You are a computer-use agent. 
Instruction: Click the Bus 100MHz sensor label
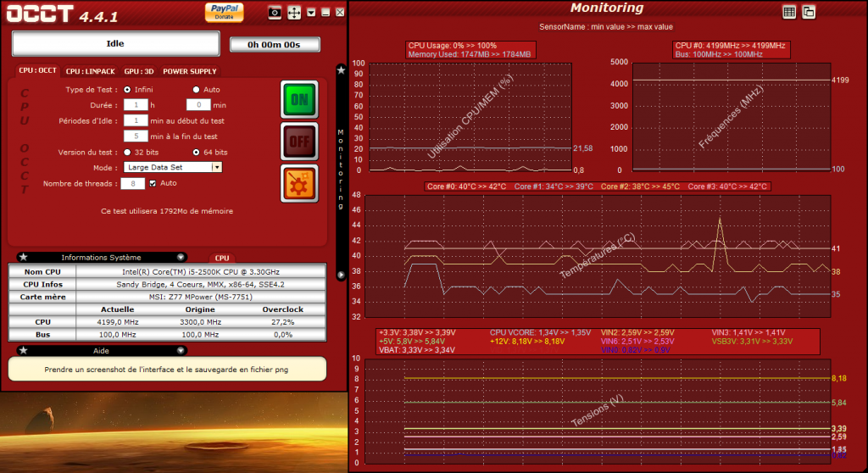(x=719, y=54)
